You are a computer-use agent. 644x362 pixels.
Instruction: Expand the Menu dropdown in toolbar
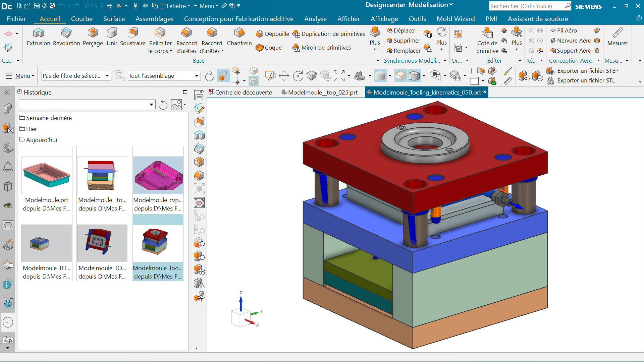click(x=20, y=76)
